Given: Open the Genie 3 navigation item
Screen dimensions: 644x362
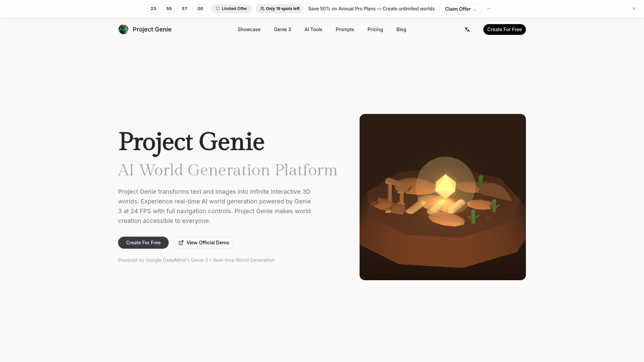Looking at the screenshot, I should coord(282,29).
